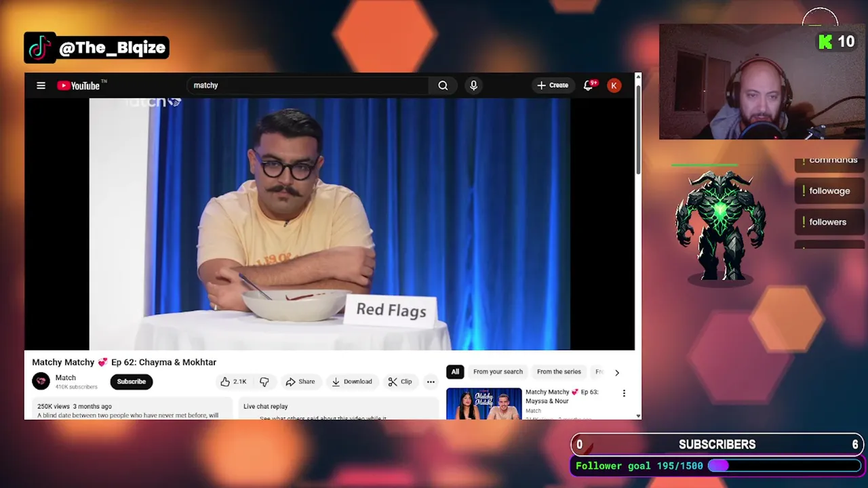868x488 pixels.
Task: Click the @The_Blqize handle text
Action: click(113, 48)
